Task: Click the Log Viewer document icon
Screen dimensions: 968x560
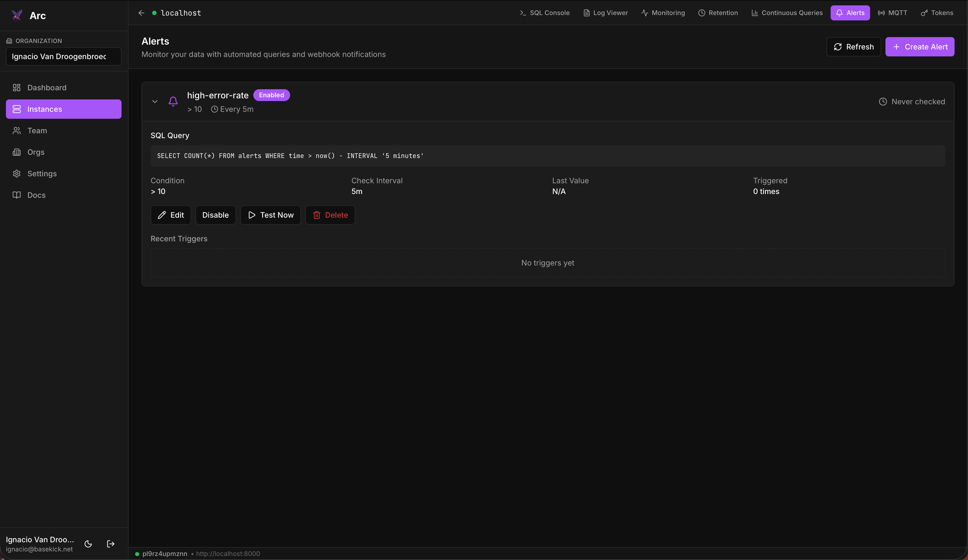Action: (x=586, y=13)
